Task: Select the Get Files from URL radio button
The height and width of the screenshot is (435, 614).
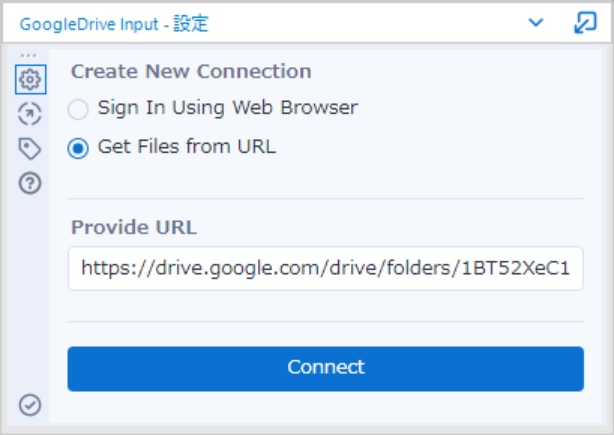Action: tap(78, 148)
